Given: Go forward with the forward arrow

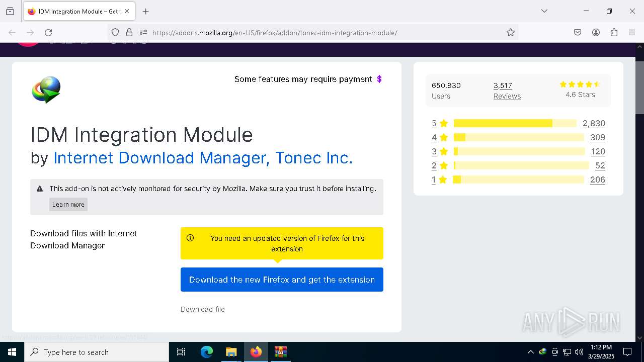Looking at the screenshot, I should [x=30, y=32].
